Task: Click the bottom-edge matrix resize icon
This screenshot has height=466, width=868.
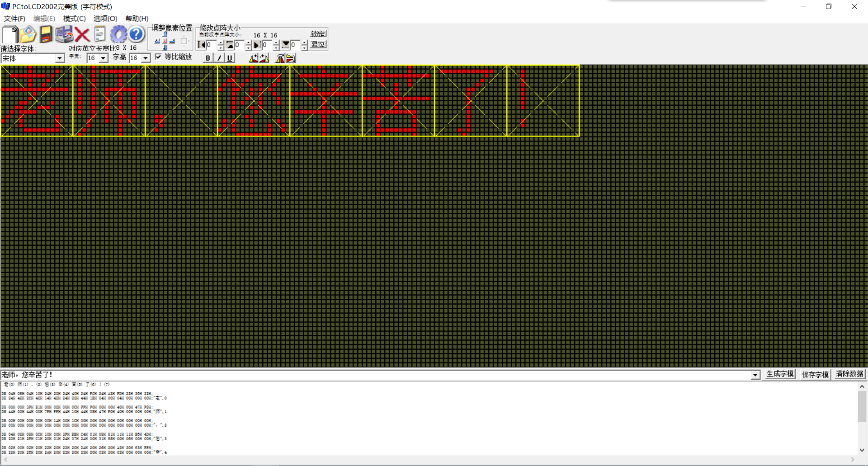Action: 286,45
